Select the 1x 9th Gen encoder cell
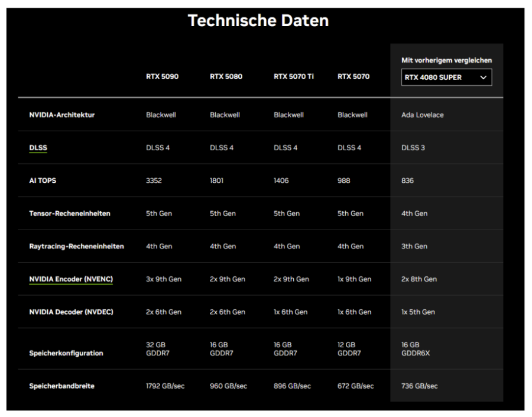This screenshot has height=417, width=532. point(354,279)
